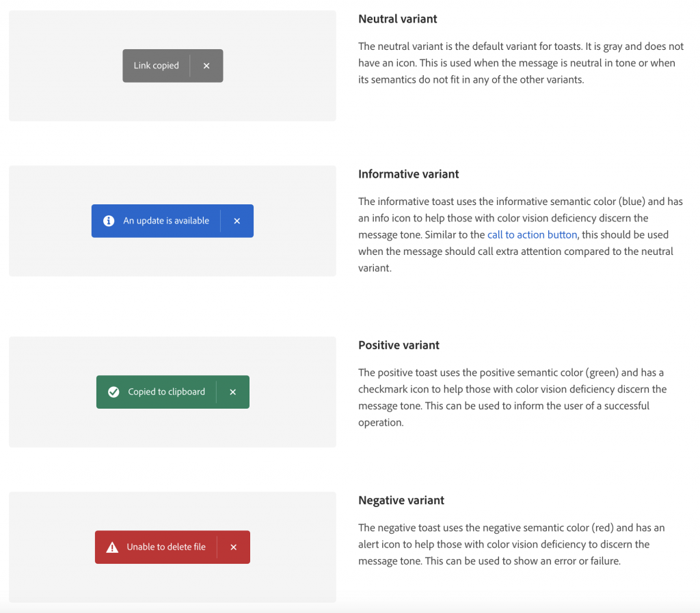Viewport: 700px width, 613px height.
Task: Select the "Negative variant" heading
Action: tap(401, 500)
